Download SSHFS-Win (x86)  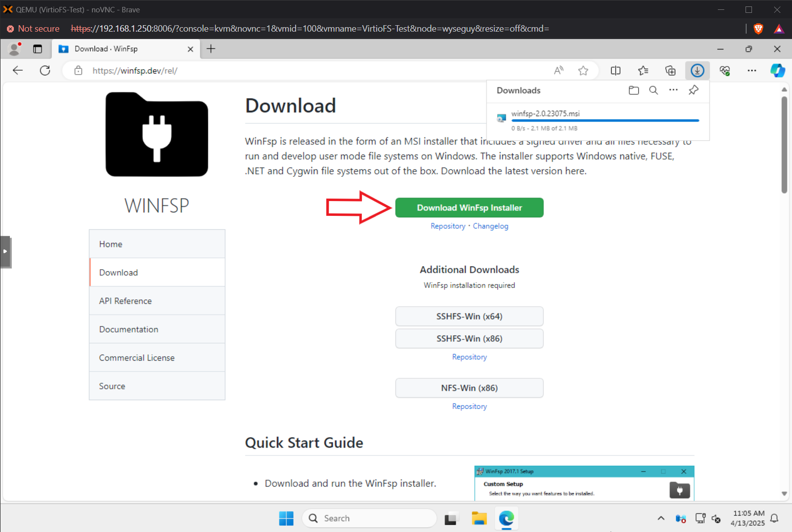[469, 338]
